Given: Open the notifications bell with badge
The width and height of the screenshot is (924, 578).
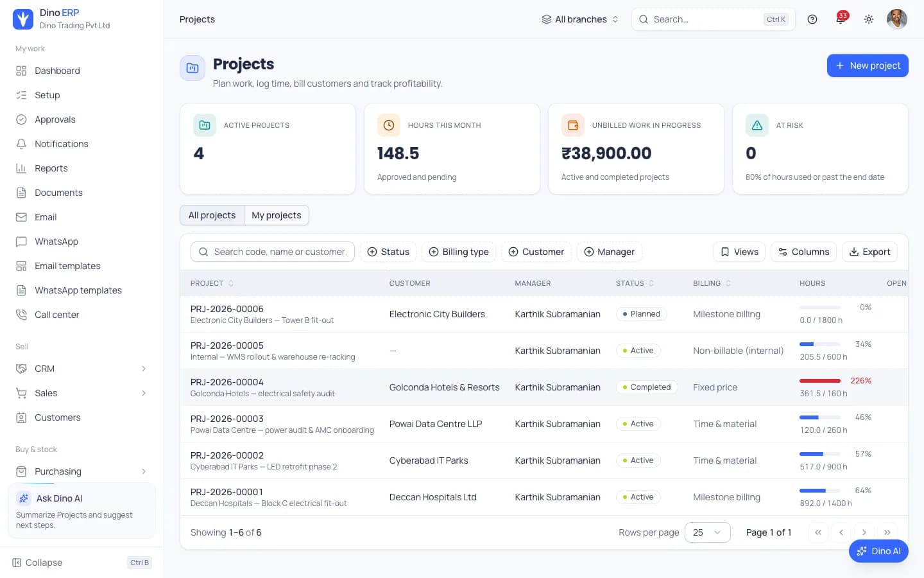Looking at the screenshot, I should click(841, 19).
